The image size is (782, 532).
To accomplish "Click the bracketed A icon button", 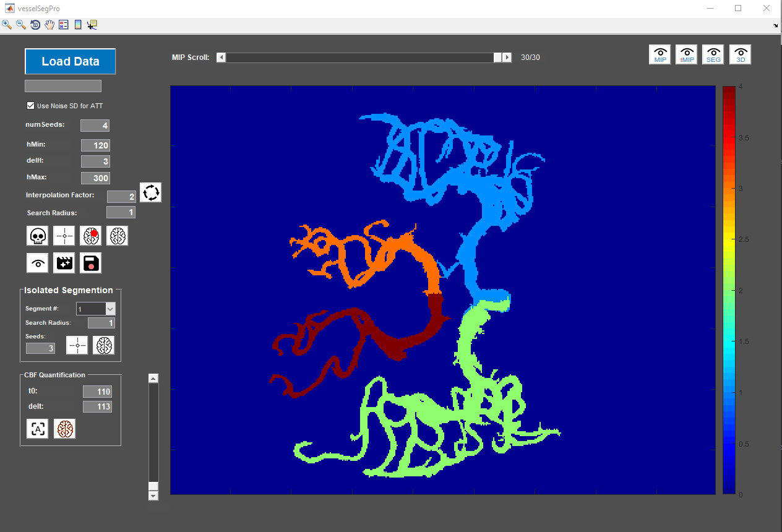I will (38, 429).
